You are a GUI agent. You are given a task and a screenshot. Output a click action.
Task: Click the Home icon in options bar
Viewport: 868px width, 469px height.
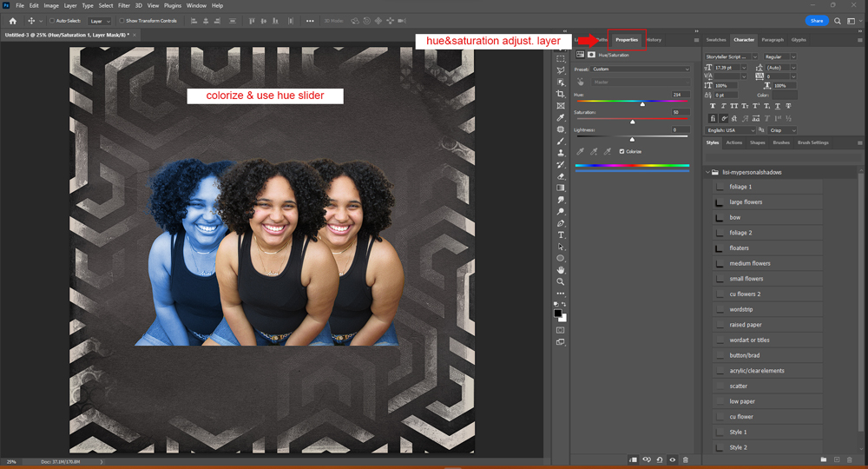coord(13,21)
